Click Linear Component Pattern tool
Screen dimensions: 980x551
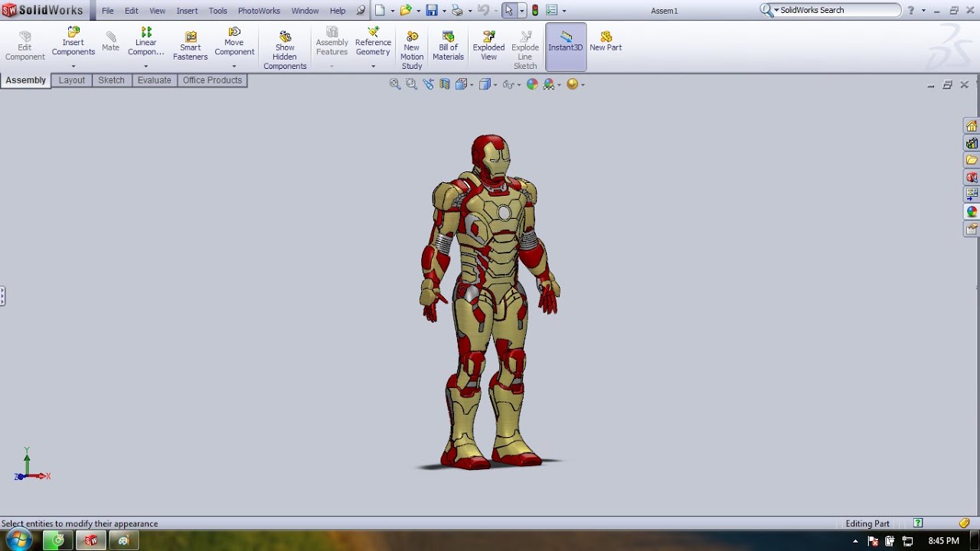coord(146,42)
